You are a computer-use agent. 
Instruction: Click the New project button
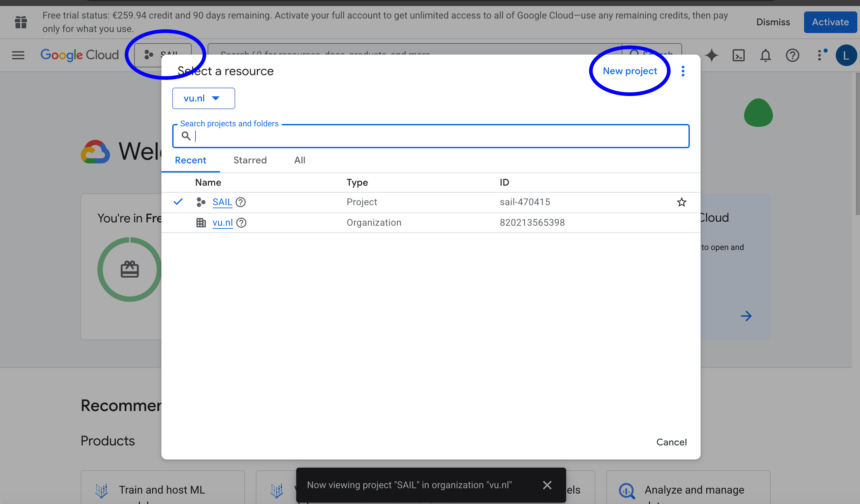(629, 71)
